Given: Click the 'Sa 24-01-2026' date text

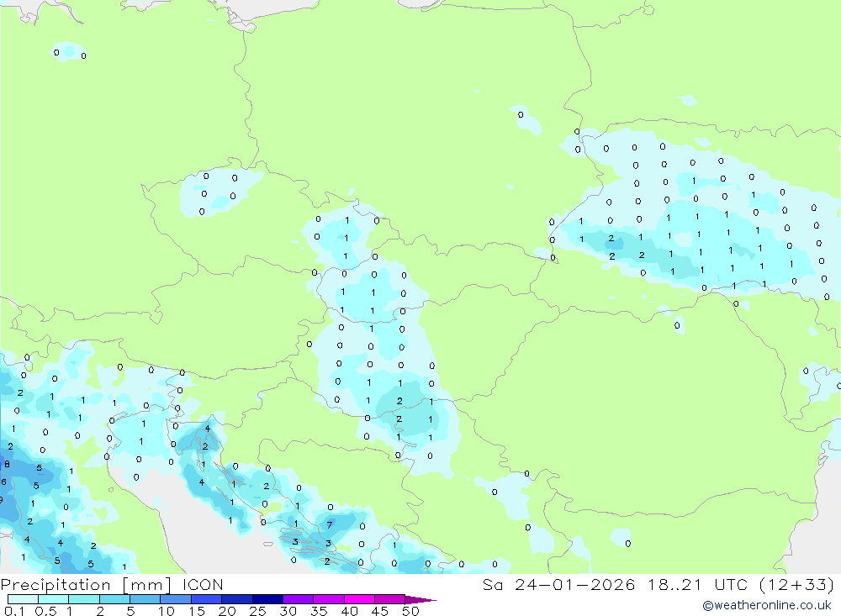Looking at the screenshot, I should (x=558, y=584).
